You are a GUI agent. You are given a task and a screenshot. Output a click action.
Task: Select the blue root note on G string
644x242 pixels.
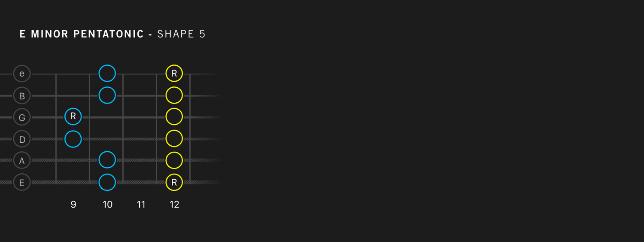(73, 116)
